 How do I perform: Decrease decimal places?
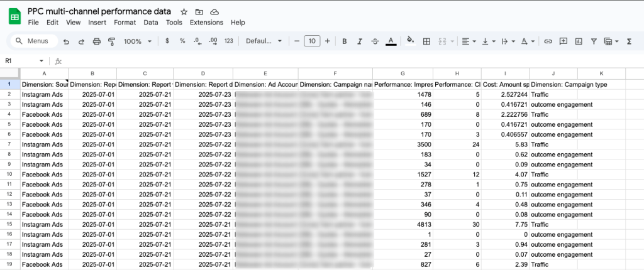[197, 41]
